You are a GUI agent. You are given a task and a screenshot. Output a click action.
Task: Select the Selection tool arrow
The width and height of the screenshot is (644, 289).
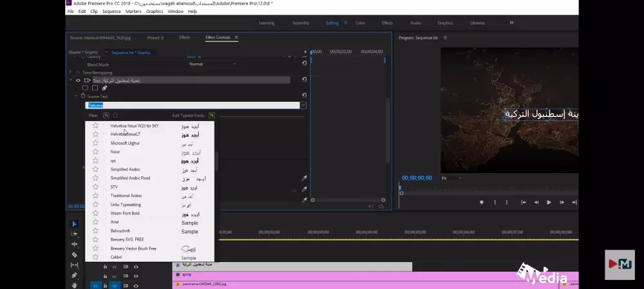[x=74, y=224]
